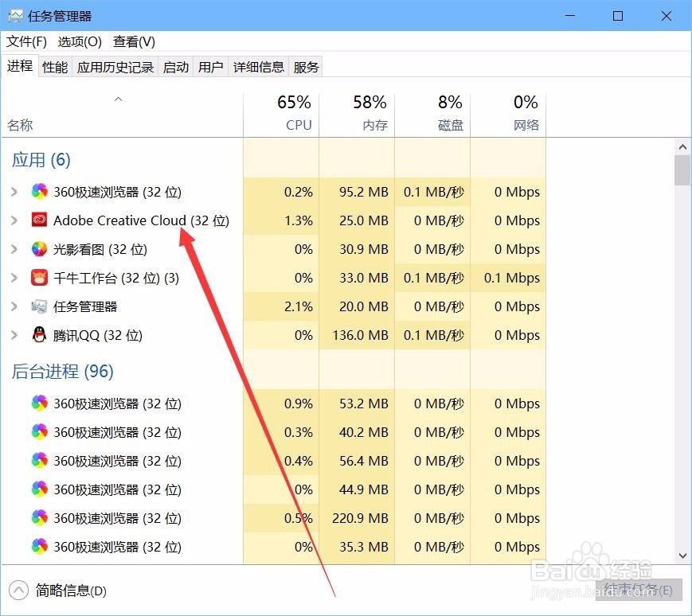
Task: Expand the 360极速浏览器 app entry
Action: pos(14,192)
